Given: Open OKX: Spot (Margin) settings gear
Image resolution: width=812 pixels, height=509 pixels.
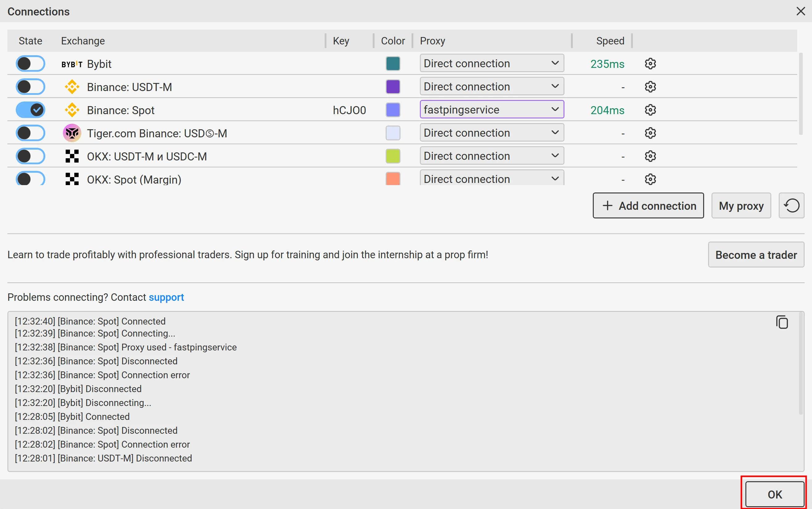Looking at the screenshot, I should click(x=650, y=179).
